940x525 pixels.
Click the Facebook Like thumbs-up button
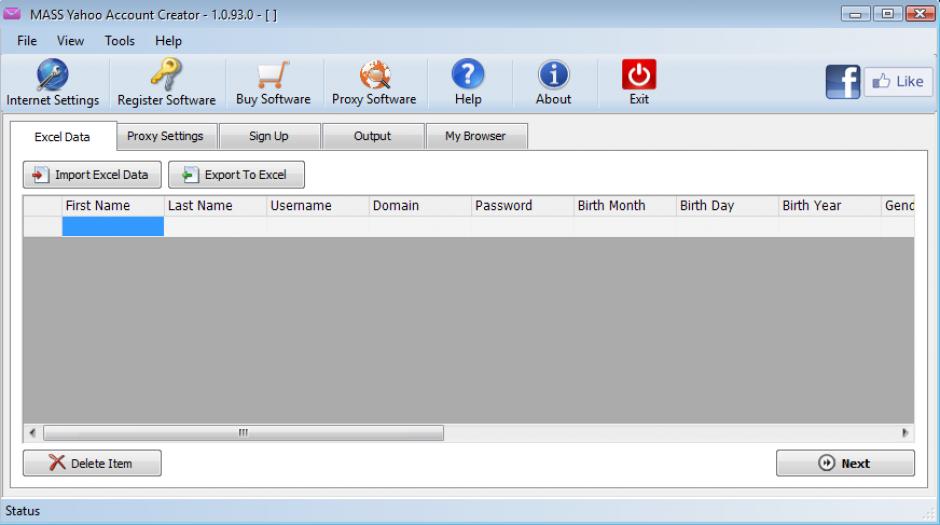[898, 82]
